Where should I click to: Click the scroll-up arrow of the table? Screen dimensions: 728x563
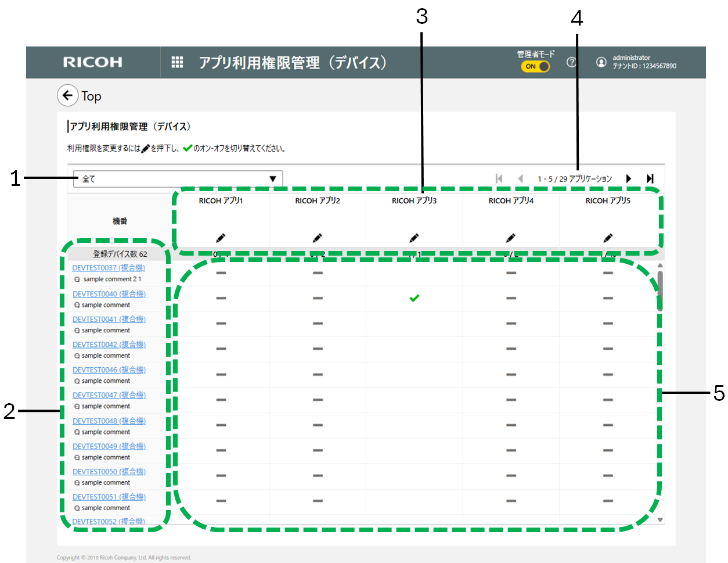tap(660, 266)
